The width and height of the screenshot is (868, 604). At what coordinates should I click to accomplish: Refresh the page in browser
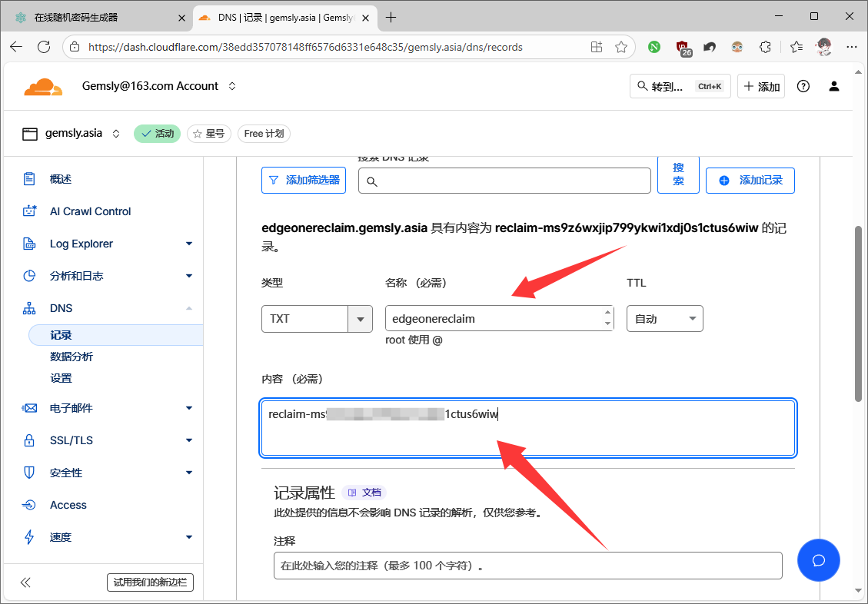(x=44, y=47)
